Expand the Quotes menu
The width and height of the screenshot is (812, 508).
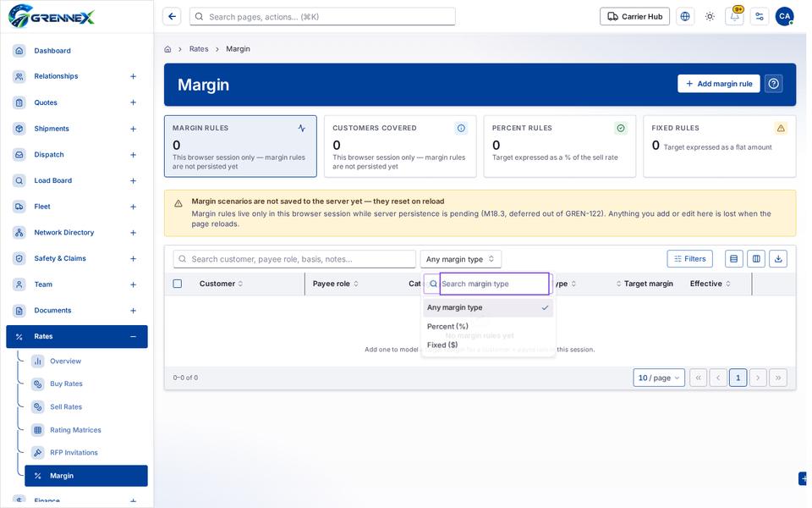[x=133, y=102]
